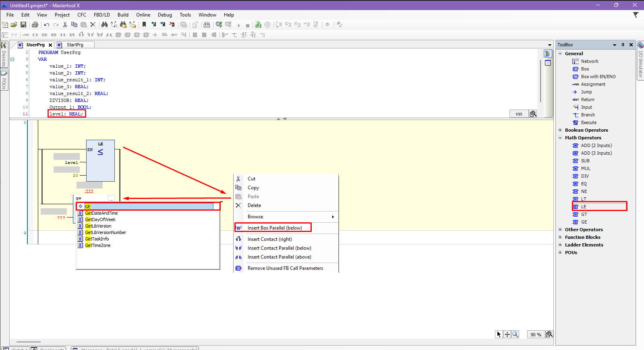Select GetDayOfWeek from autocomplete list
Viewport: 644px width, 350px height.
point(100,220)
